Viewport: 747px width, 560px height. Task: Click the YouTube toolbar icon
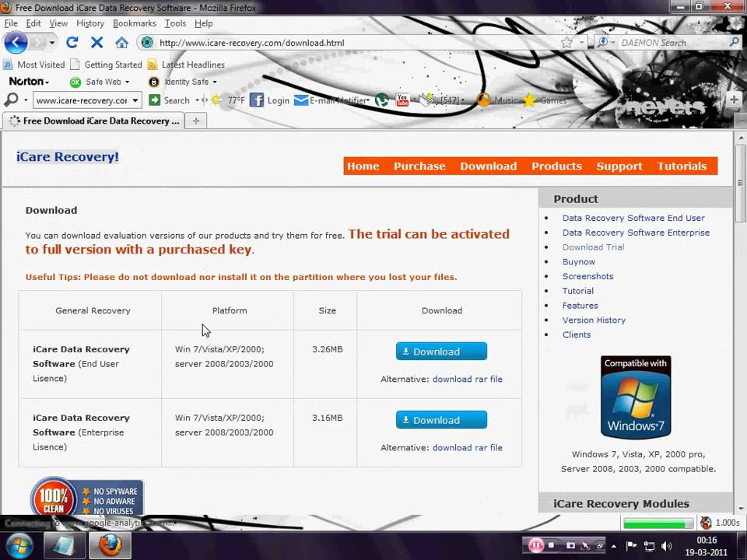click(402, 100)
